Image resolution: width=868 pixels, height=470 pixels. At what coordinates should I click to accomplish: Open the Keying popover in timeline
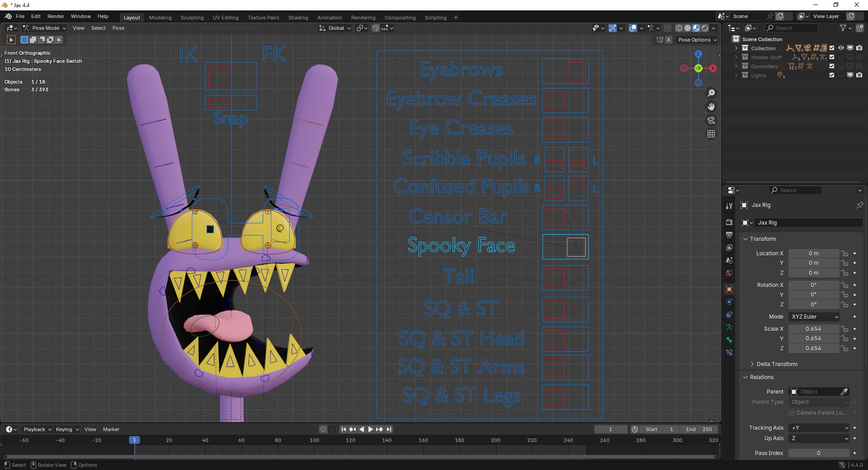[x=67, y=429]
